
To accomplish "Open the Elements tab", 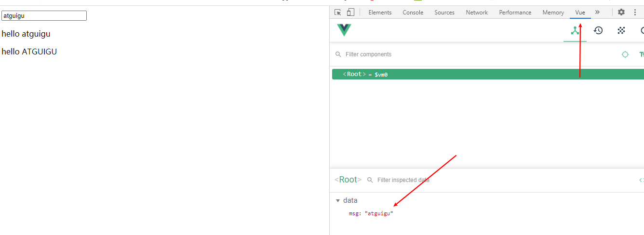I will pos(380,13).
